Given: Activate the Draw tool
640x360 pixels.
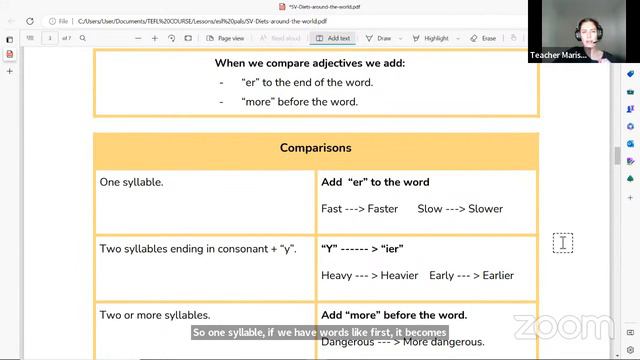Looking at the screenshot, I should tap(379, 38).
